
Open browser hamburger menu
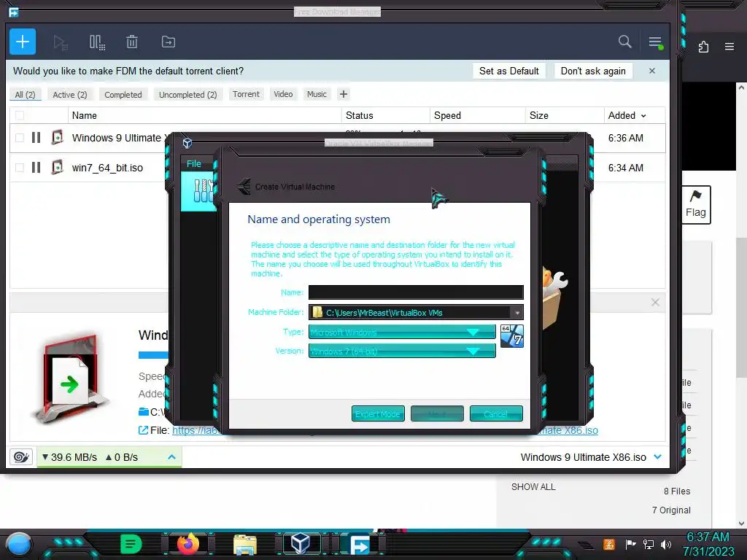pos(729,47)
